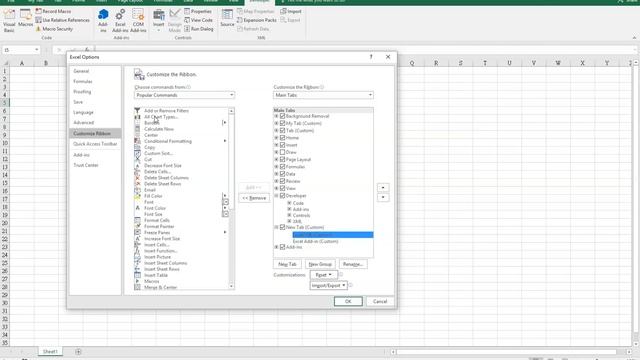Open the Customize the Ribbon dropdown

pyautogui.click(x=323, y=95)
